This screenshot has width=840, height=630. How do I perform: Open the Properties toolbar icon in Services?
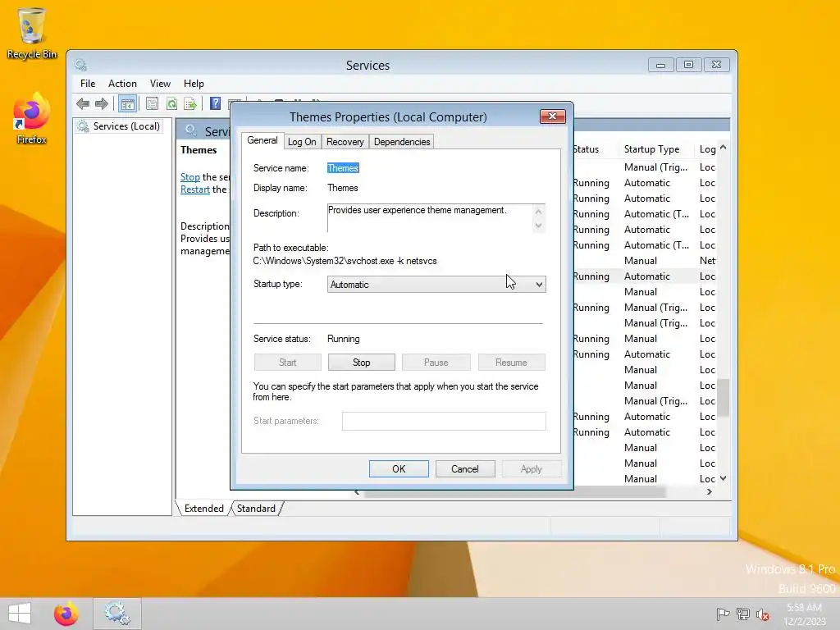pos(152,103)
